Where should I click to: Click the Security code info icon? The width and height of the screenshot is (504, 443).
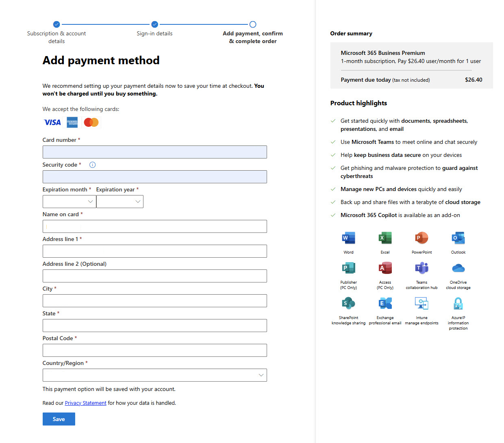pos(92,165)
